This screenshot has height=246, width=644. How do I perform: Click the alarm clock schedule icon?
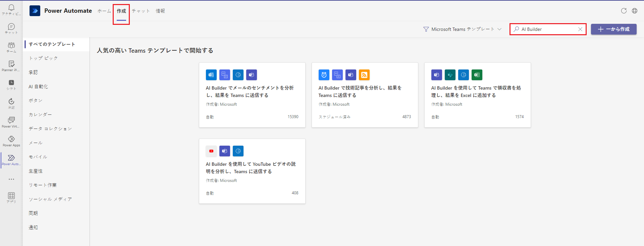(324, 75)
